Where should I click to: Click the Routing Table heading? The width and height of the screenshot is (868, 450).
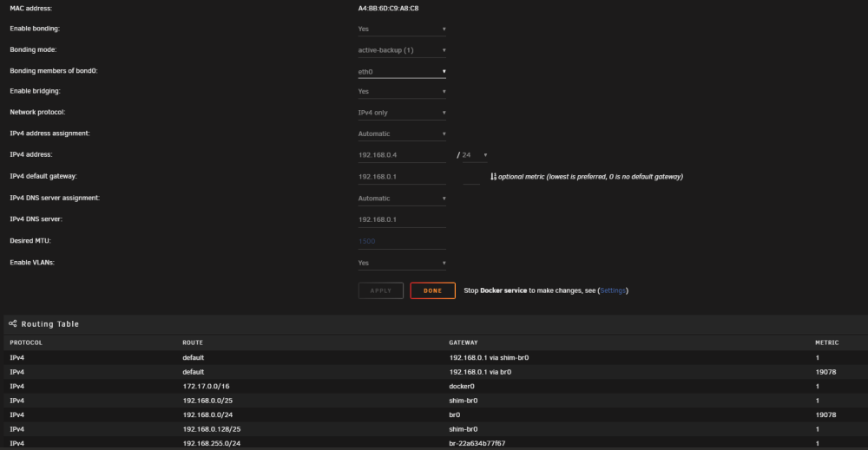point(49,324)
